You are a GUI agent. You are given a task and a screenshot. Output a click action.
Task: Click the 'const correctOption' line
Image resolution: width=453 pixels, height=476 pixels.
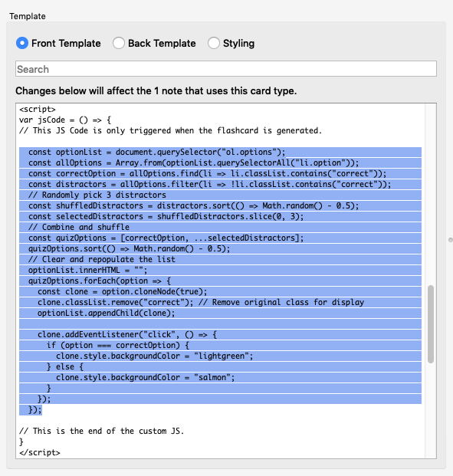(x=208, y=174)
